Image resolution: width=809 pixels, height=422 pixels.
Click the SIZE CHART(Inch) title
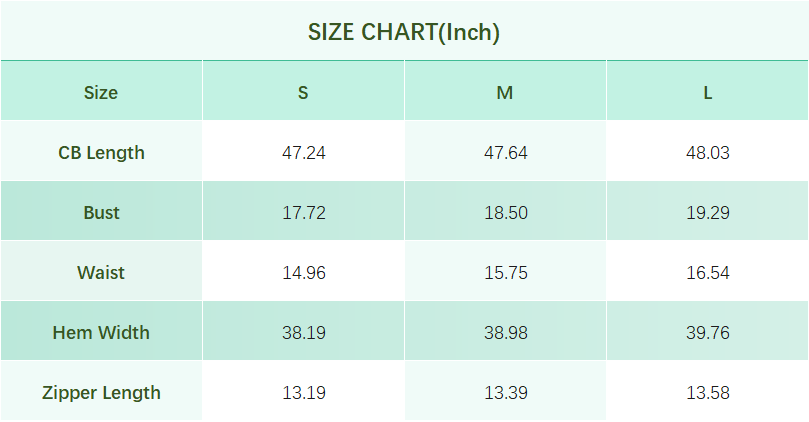(404, 32)
